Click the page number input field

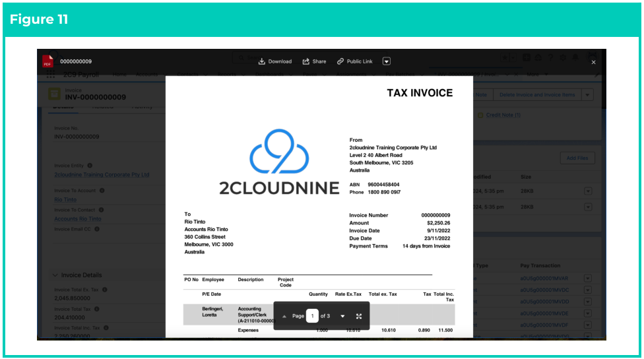point(312,316)
